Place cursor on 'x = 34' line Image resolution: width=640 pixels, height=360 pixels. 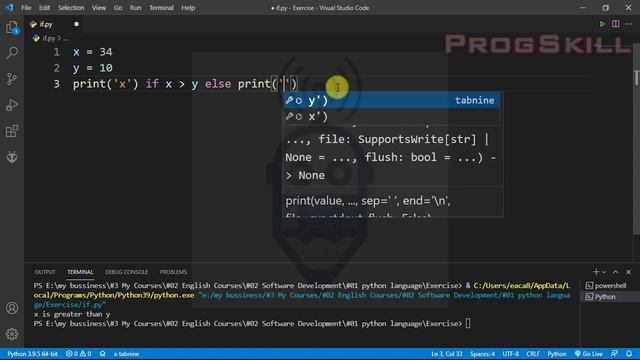(x=92, y=52)
